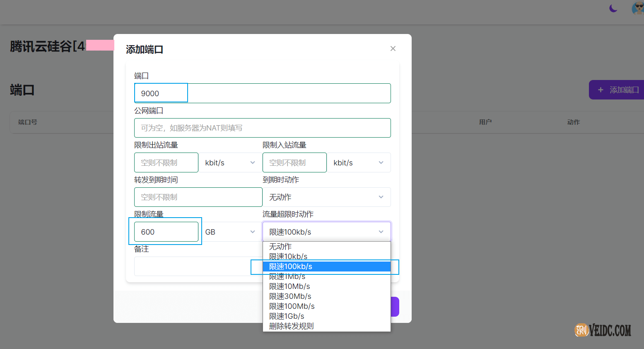Select the highlighted 限速100kb/s option
644x349 pixels.
[x=291, y=267]
